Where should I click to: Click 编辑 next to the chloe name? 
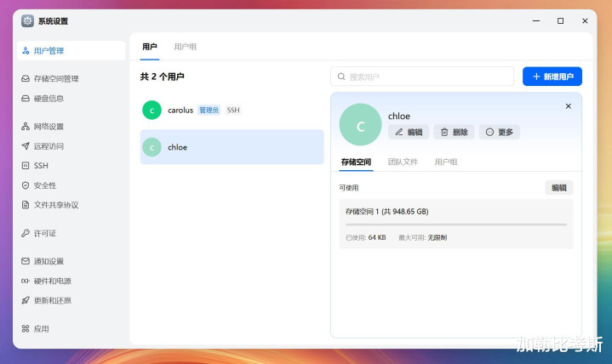pos(409,133)
